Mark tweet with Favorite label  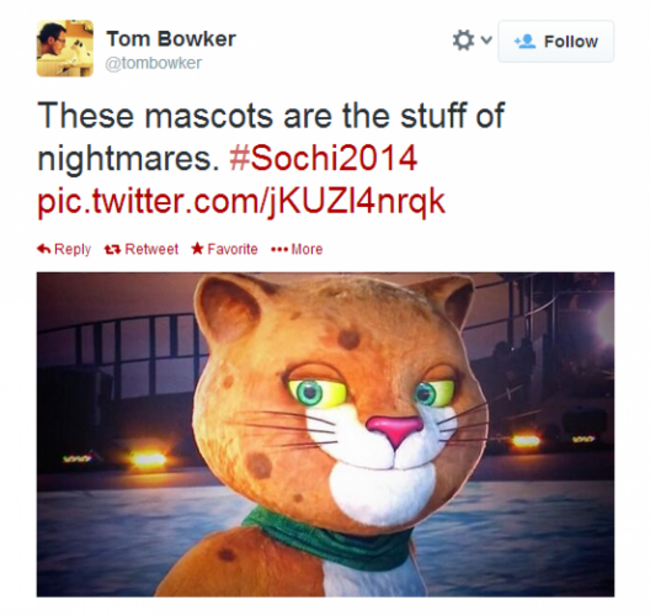(232, 249)
